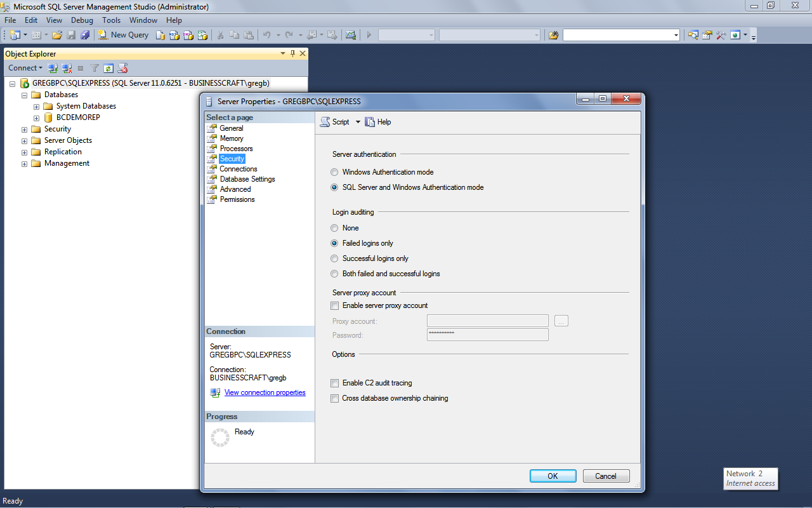
Task: Click the Object Explorer script stop icon
Action: tap(122, 68)
